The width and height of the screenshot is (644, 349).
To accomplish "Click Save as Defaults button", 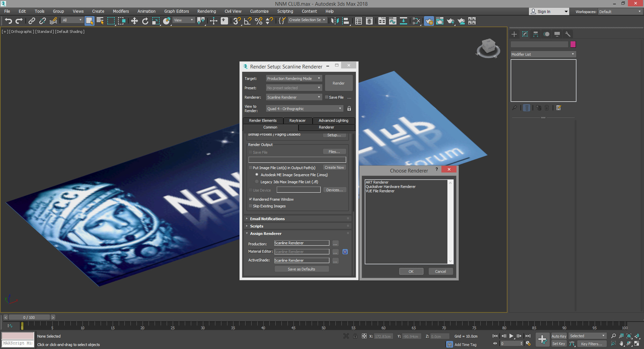I will 302,269.
